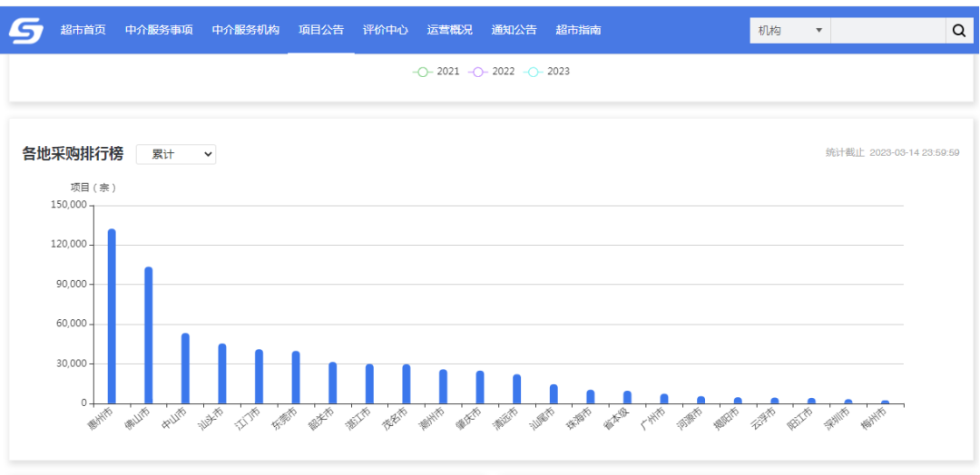Click the 茂名市 bar in chart
Screen dimensions: 980x475
point(407,383)
